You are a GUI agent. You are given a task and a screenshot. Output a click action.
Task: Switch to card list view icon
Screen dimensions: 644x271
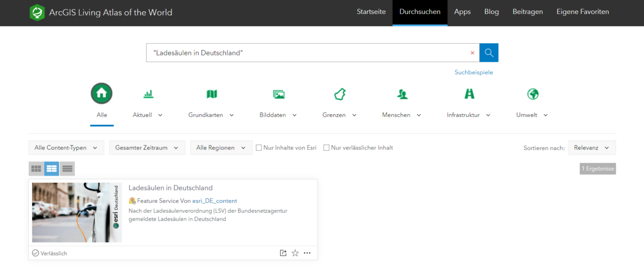tap(52, 168)
